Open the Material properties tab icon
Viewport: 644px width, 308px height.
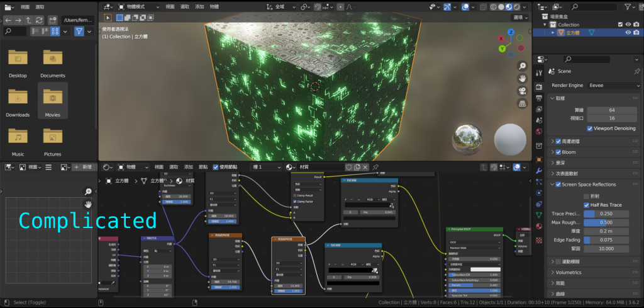pos(539,227)
